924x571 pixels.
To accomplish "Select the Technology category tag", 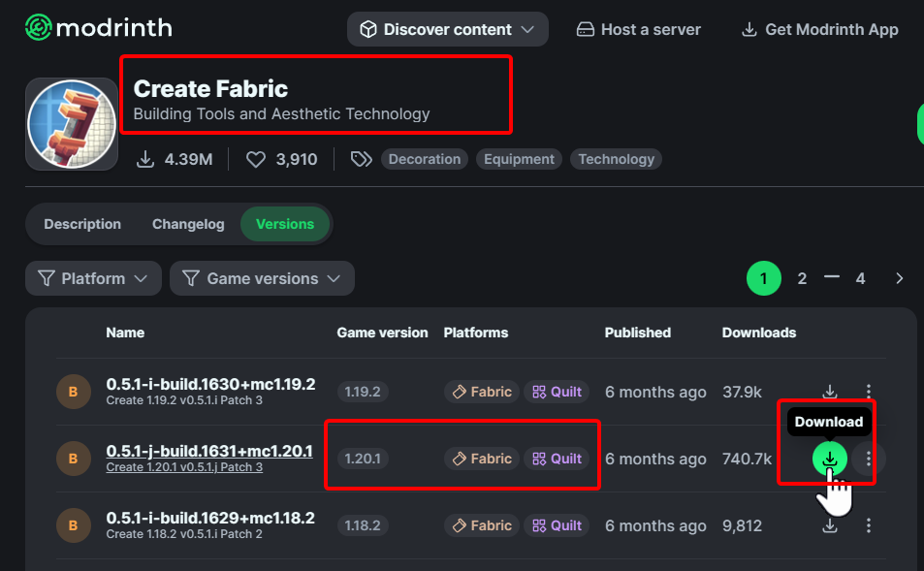I will [x=616, y=159].
